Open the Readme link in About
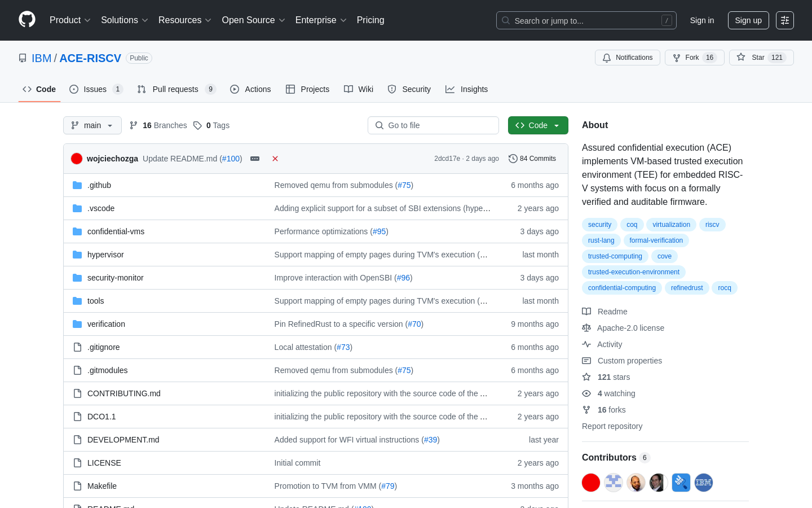 604,312
